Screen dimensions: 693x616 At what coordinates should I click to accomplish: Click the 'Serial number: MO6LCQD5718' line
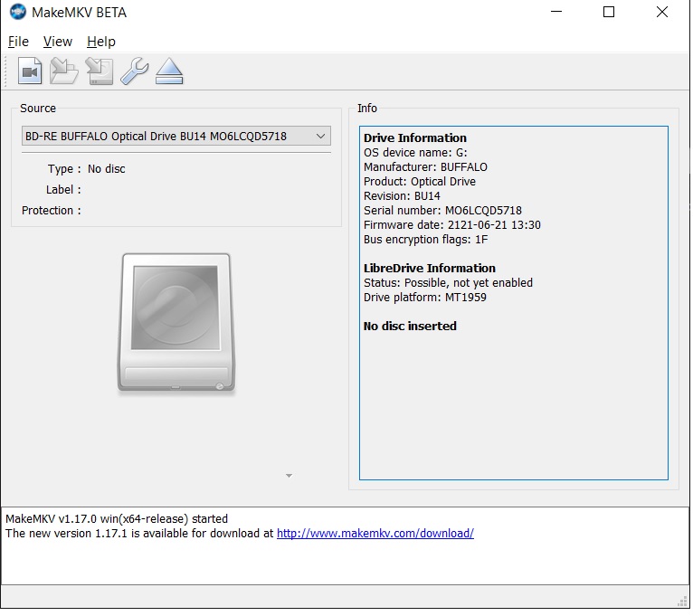[442, 211]
